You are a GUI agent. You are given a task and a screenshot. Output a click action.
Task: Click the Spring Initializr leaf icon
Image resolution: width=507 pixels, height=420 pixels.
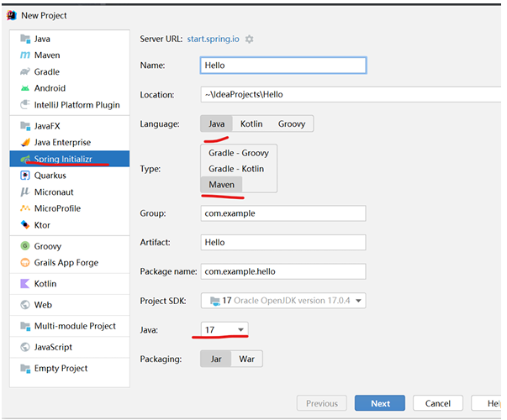[x=25, y=159]
